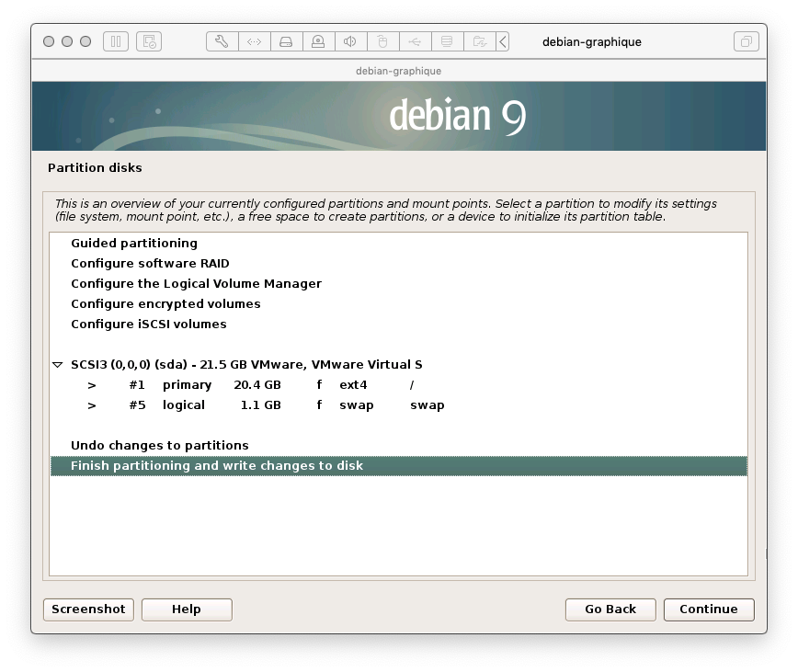Select Undo changes to partitions
Image resolution: width=798 pixels, height=672 pixels.
pyautogui.click(x=398, y=446)
